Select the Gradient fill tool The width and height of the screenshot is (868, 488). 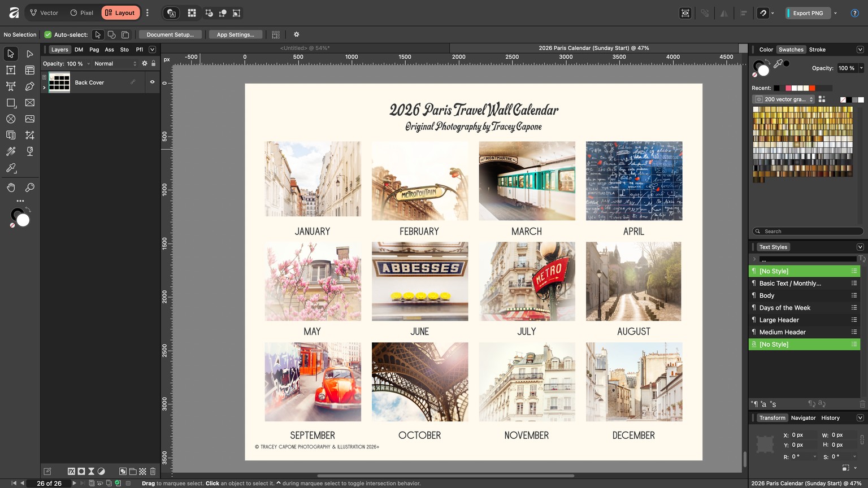coord(11,151)
